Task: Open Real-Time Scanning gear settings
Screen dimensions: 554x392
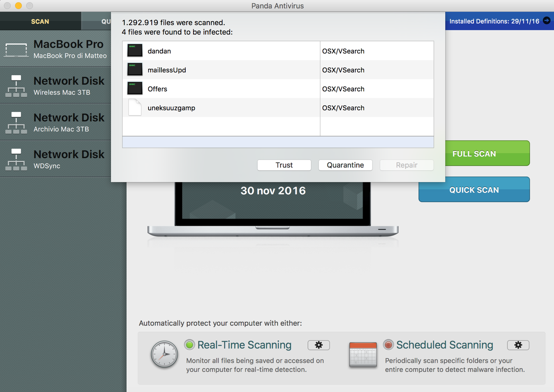Action: [x=319, y=345]
